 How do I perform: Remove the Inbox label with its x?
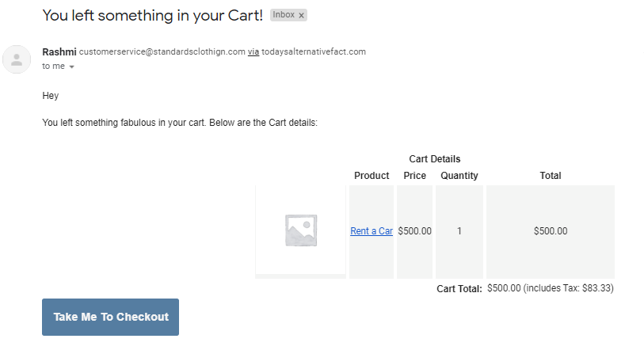tap(302, 16)
